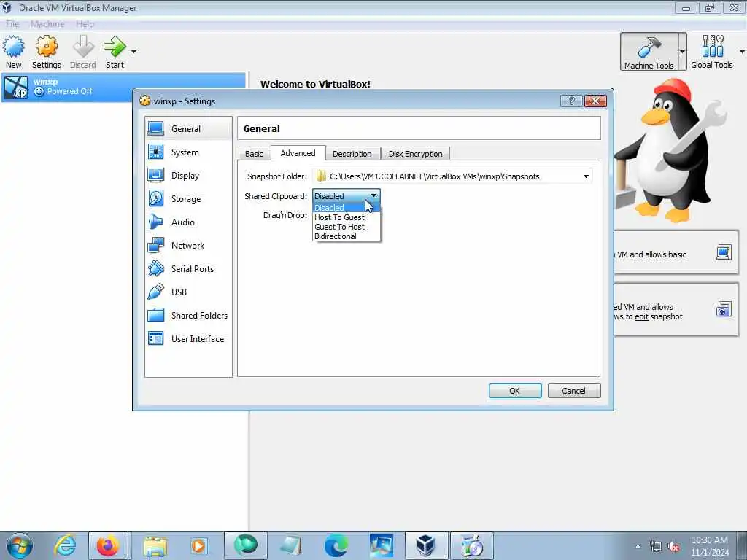This screenshot has height=560, width=747.
Task: Switch to the Description tab
Action: (x=352, y=154)
